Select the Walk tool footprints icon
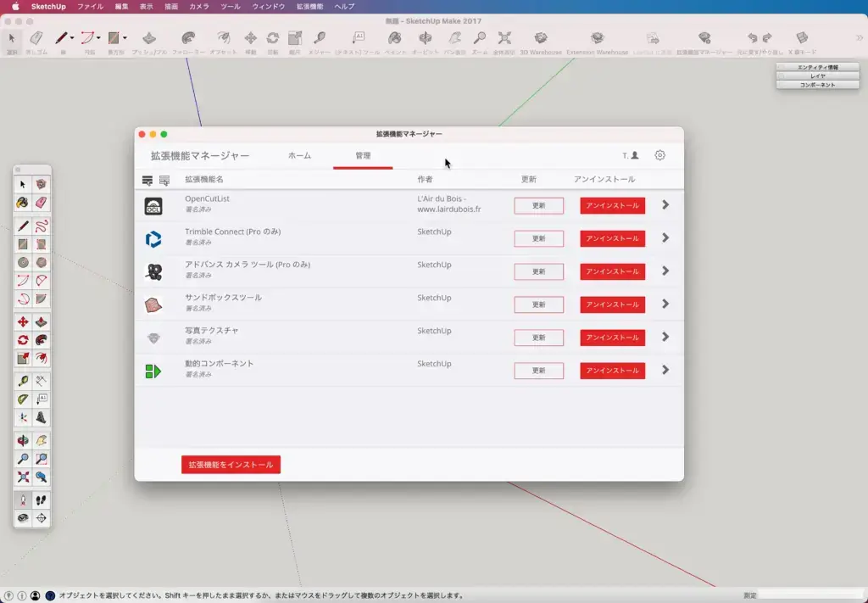This screenshot has width=868, height=603. coord(41,500)
